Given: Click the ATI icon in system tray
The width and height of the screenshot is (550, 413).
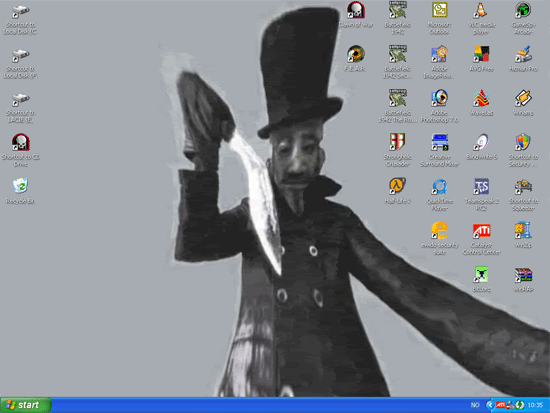Looking at the screenshot, I should pos(501,405).
